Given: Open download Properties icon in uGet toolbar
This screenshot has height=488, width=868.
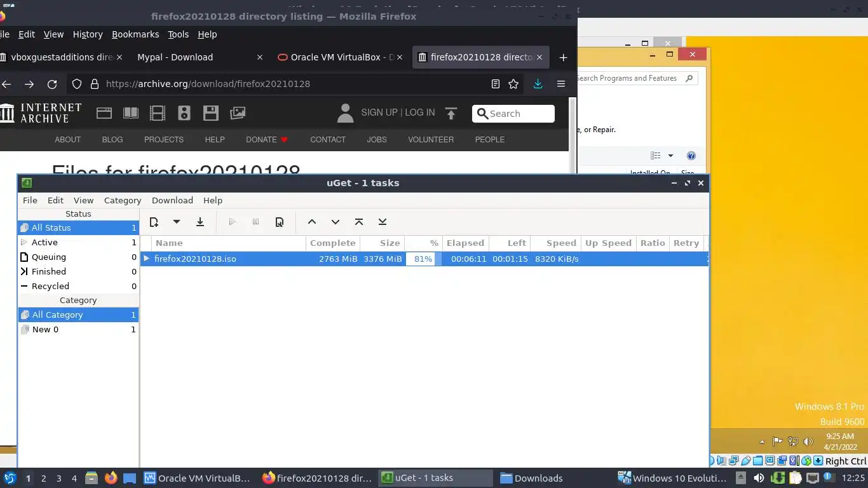Looking at the screenshot, I should tap(279, 222).
